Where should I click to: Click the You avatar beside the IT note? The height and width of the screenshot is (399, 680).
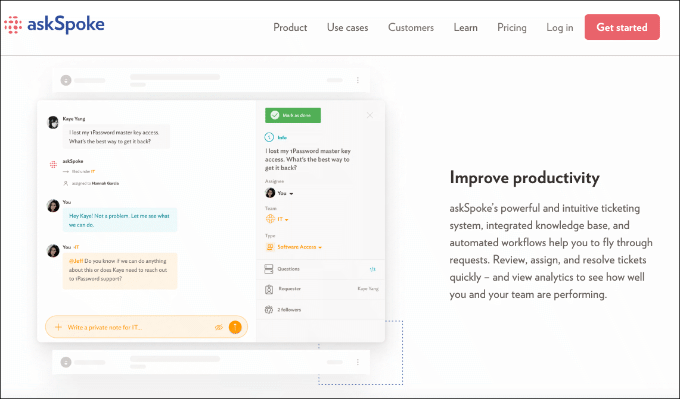53,251
